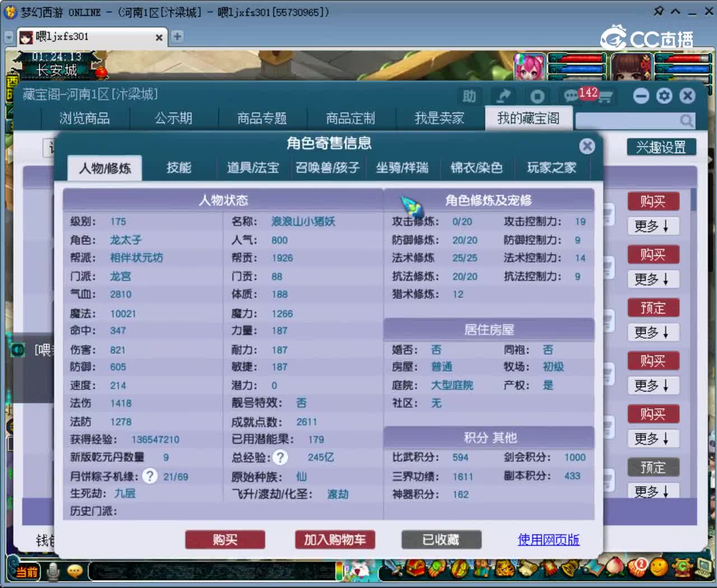
Task: Expand the 更多 dropdown below the 预定 button
Action: tap(653, 333)
